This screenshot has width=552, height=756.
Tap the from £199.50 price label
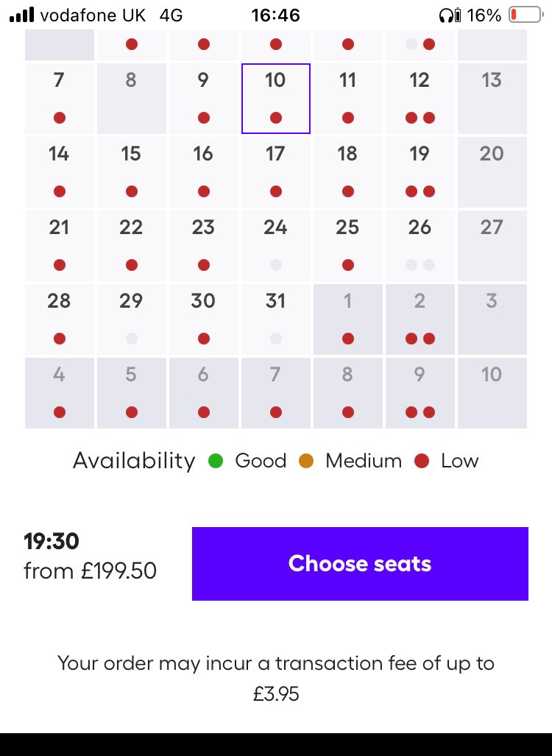(x=90, y=571)
